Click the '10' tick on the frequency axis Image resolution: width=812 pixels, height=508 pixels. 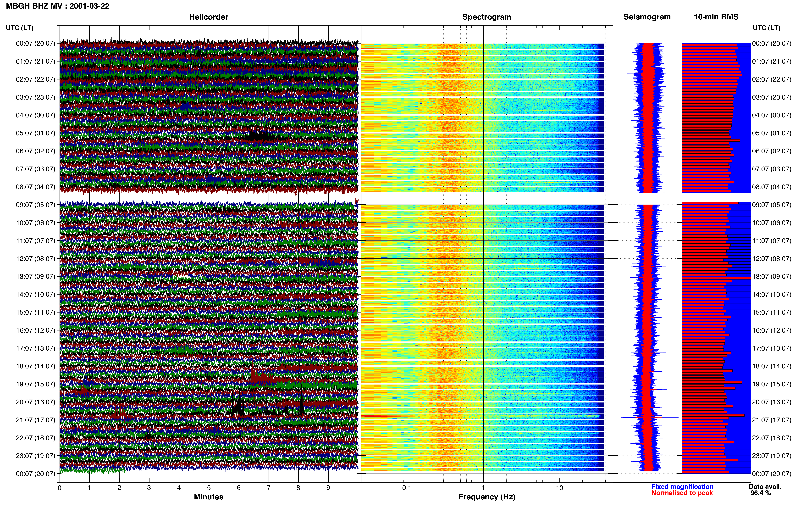(559, 488)
